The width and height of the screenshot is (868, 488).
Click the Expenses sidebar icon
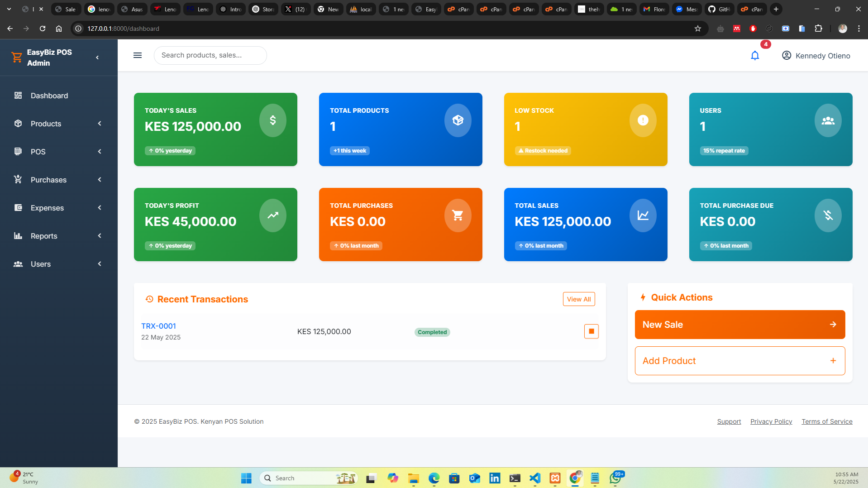[18, 208]
